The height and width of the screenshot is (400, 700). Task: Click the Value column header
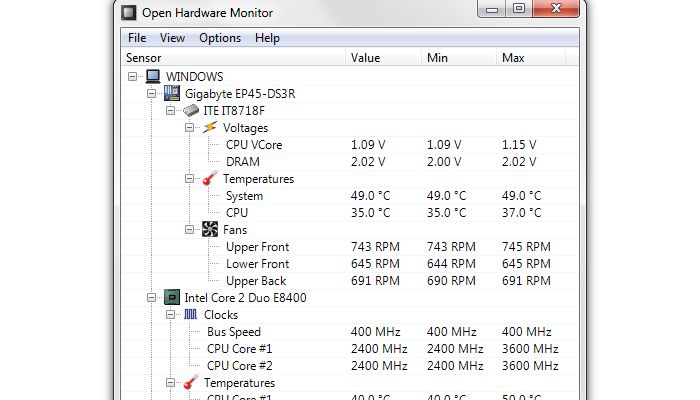(383, 58)
